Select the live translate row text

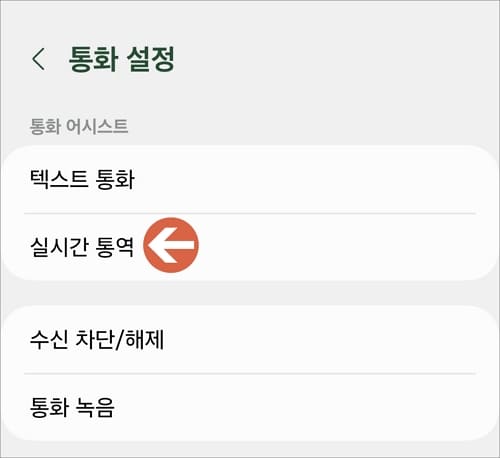[x=82, y=247]
